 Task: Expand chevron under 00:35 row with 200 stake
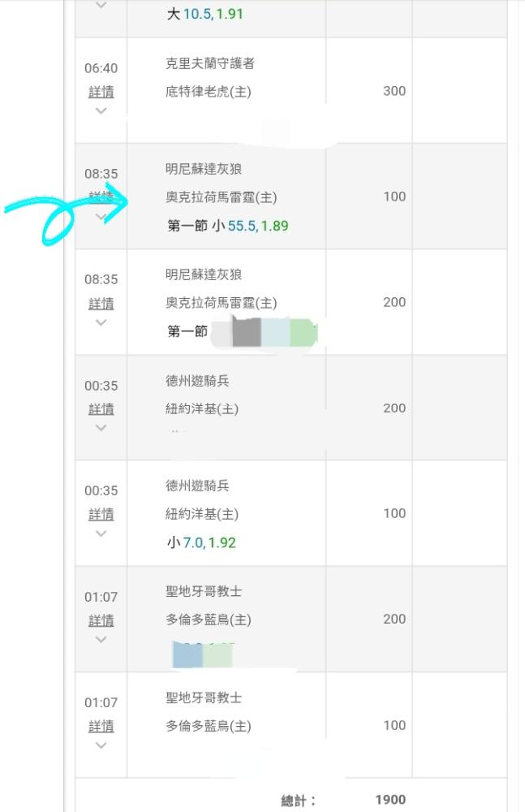[101, 428]
